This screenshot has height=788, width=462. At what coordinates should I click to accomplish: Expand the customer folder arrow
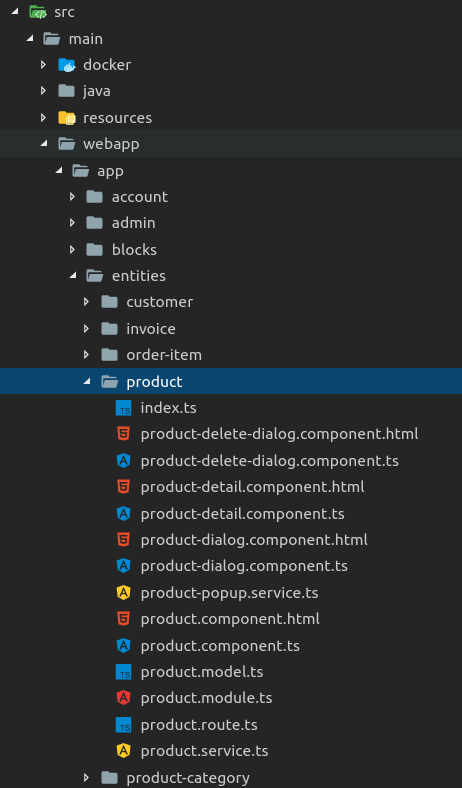[86, 302]
